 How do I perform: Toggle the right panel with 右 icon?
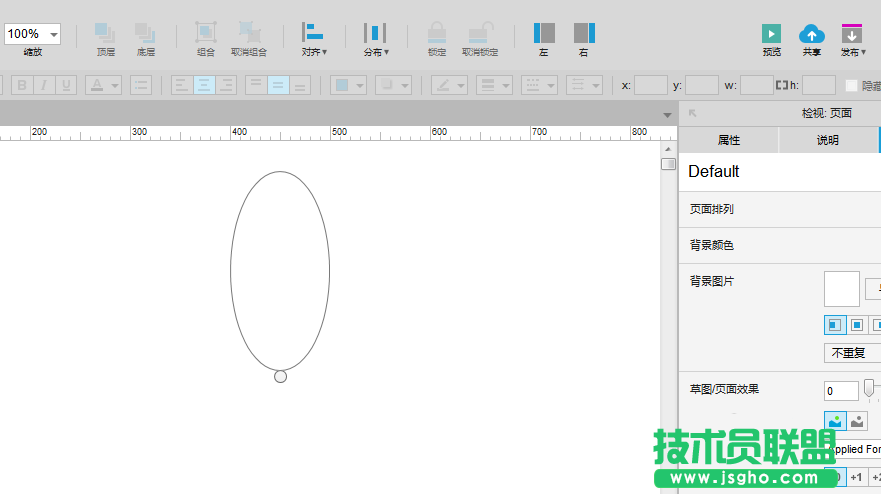click(x=584, y=33)
